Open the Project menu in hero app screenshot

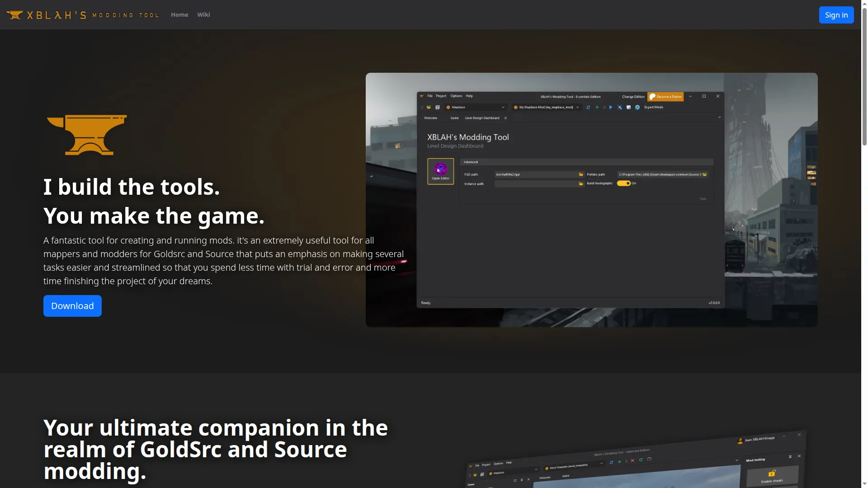pyautogui.click(x=441, y=96)
